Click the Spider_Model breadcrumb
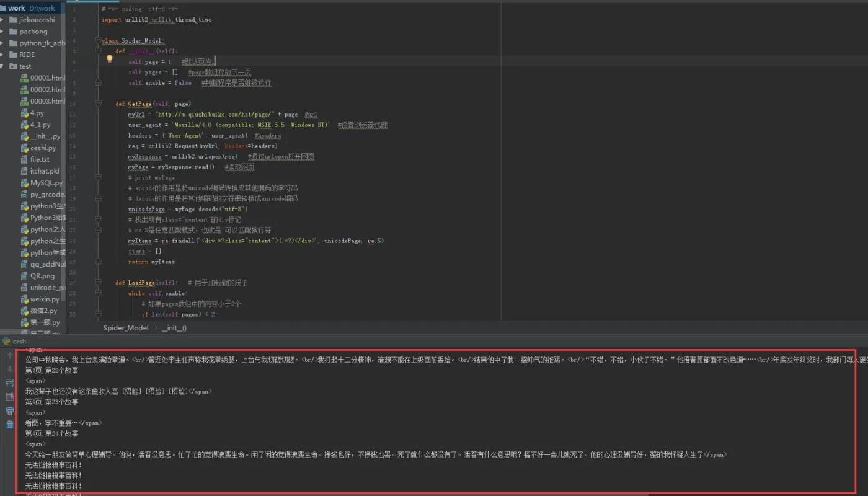Image resolution: width=868 pixels, height=496 pixels. 126,328
